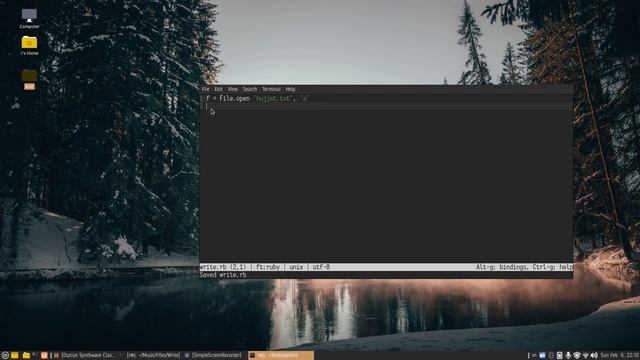This screenshot has height=360, width=640.
Task: Click the 'ft:ruby' status bar entry
Action: (x=268, y=267)
